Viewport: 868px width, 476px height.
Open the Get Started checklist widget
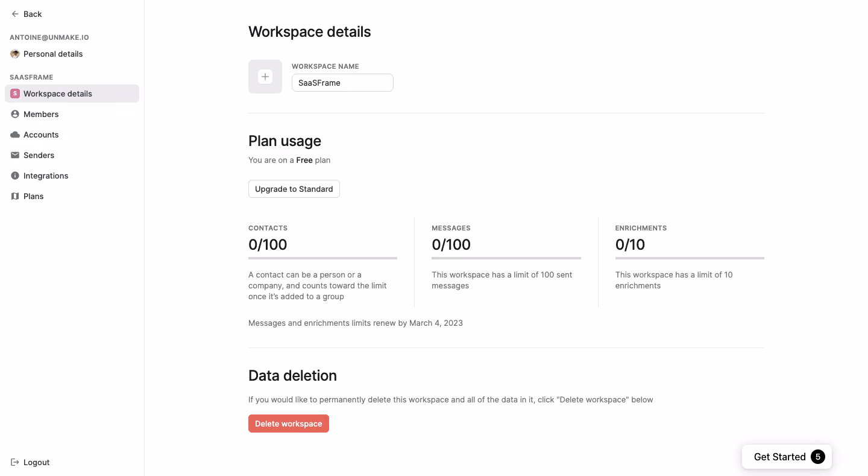pyautogui.click(x=787, y=457)
